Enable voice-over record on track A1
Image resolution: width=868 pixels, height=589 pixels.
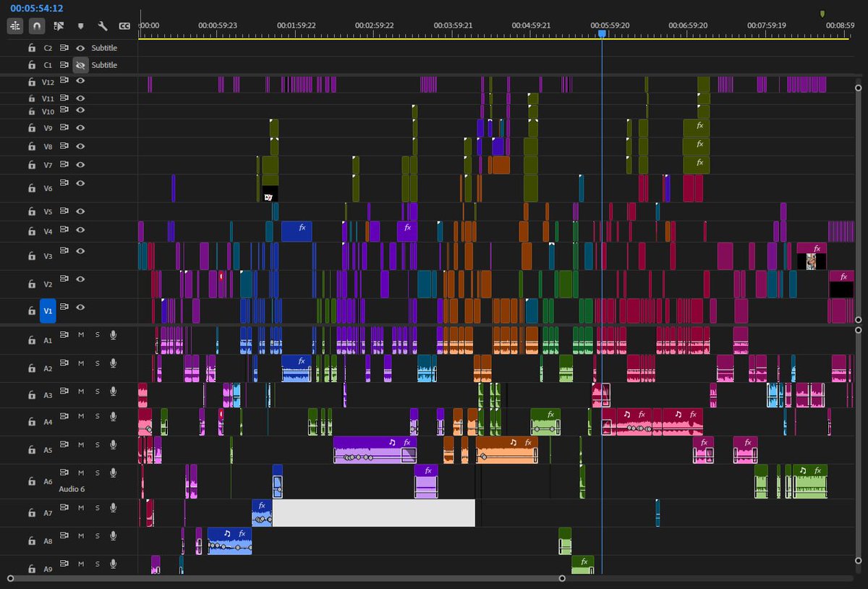tap(113, 334)
